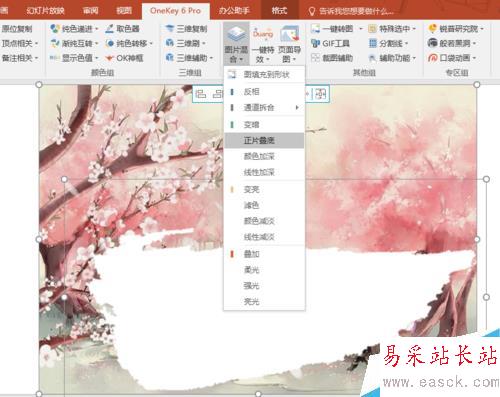The image size is (500, 397).
Task: Click the 图填充到形状 icon in the menu
Action: [232, 75]
